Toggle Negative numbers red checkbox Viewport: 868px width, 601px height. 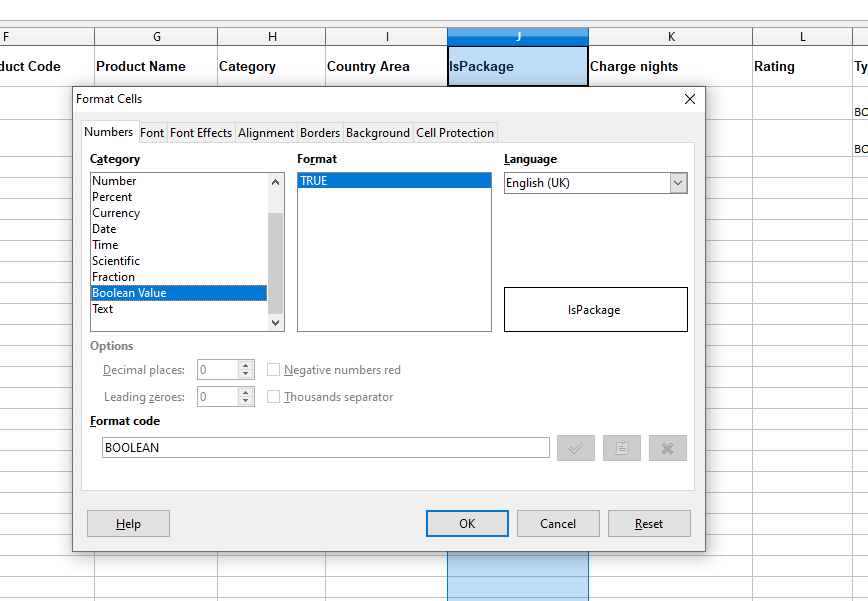coord(273,370)
